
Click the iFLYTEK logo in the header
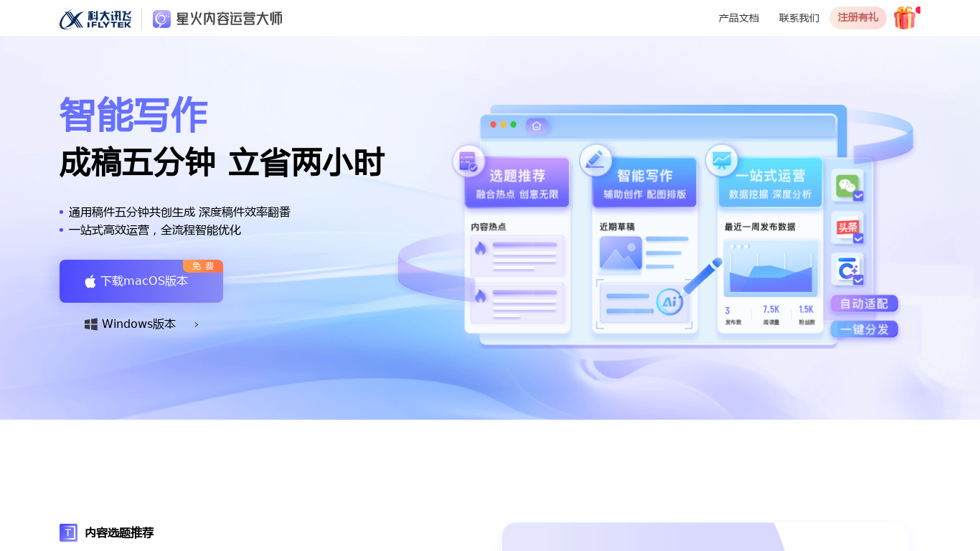pos(95,19)
